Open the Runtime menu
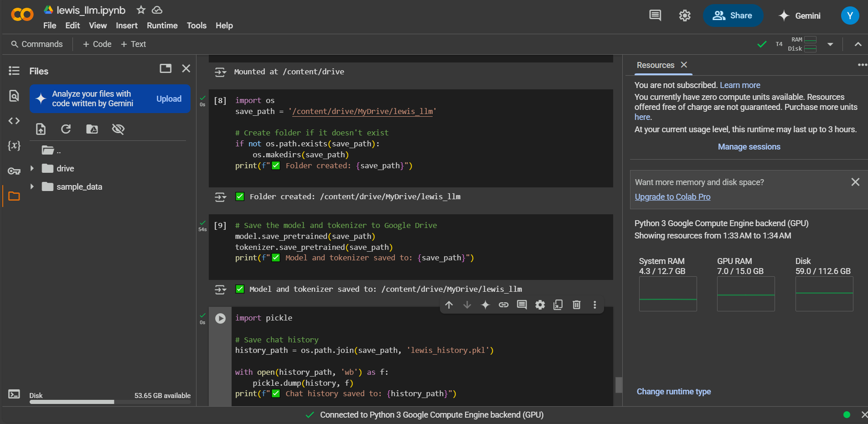 162,26
